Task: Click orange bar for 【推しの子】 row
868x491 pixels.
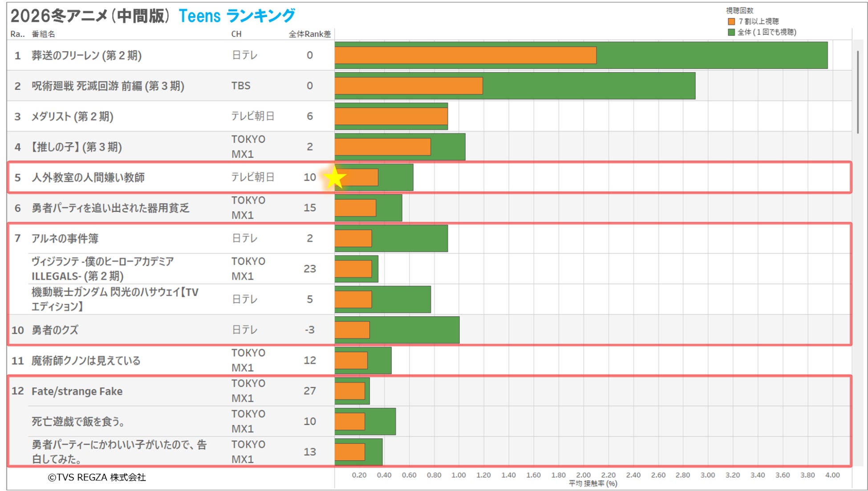Action: (x=383, y=147)
